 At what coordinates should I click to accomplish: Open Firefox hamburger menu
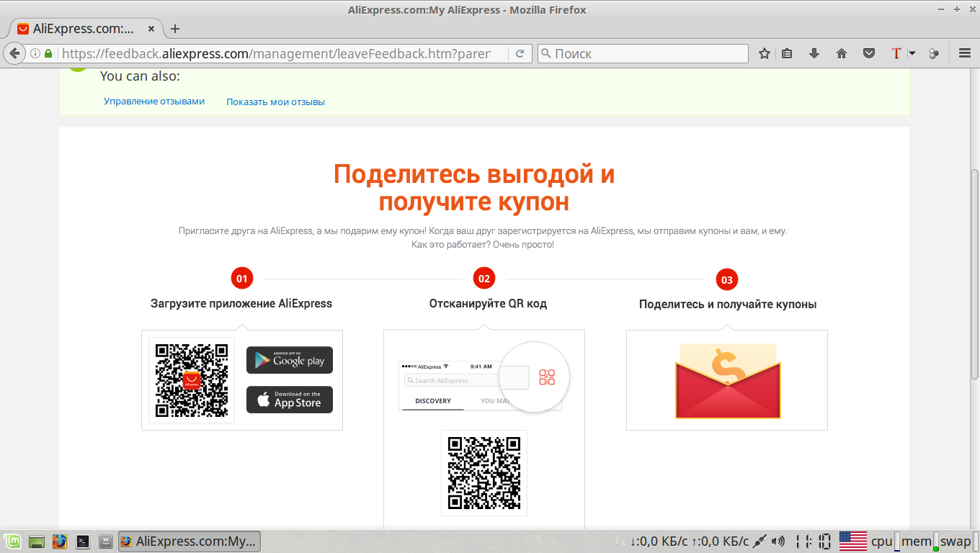click(965, 53)
